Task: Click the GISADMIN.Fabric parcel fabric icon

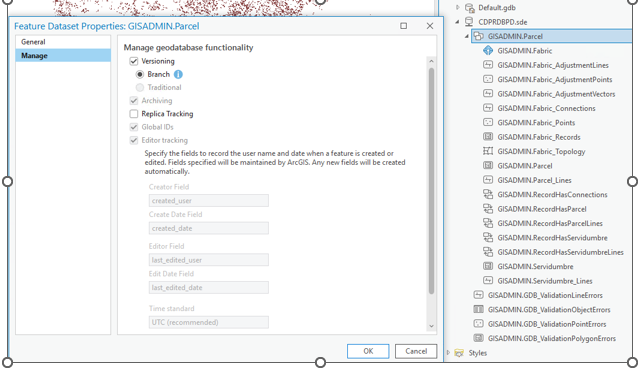Action: [x=488, y=50]
